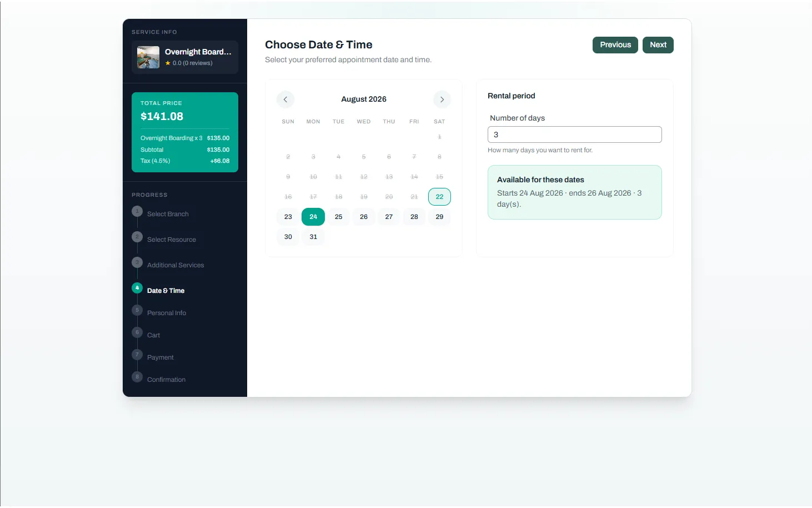The image size is (812, 508).
Task: Select August 23 on the calendar
Action: [x=288, y=217]
